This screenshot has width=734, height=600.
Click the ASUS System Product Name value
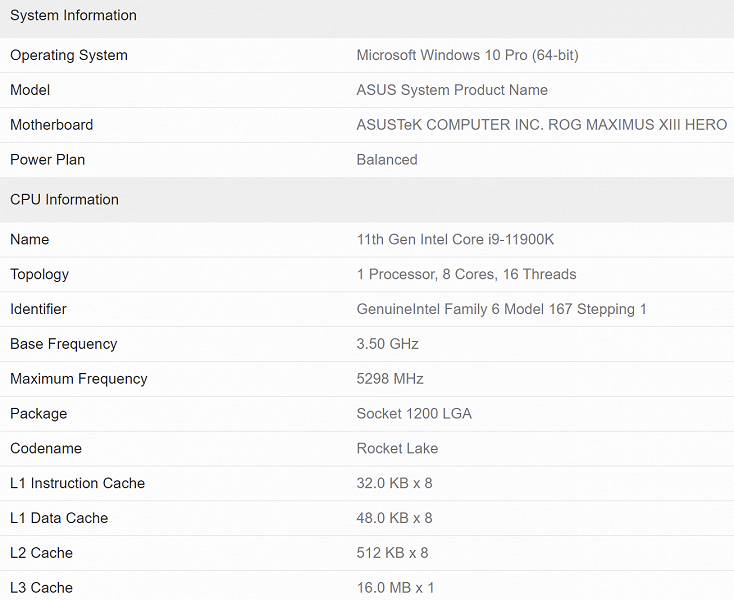[x=452, y=90]
